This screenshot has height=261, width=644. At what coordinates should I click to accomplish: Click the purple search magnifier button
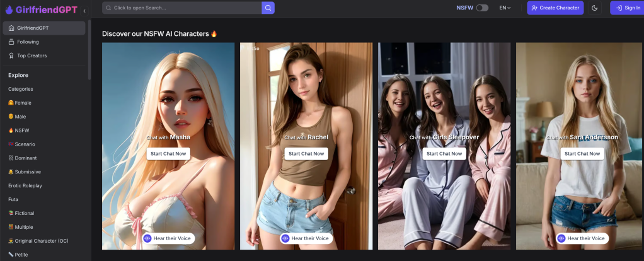tap(268, 8)
